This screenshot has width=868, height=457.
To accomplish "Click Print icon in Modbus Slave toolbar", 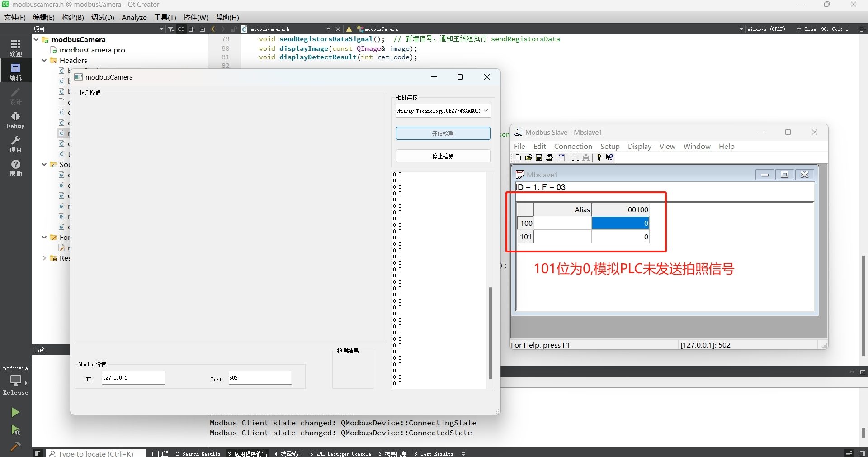I will click(x=549, y=157).
